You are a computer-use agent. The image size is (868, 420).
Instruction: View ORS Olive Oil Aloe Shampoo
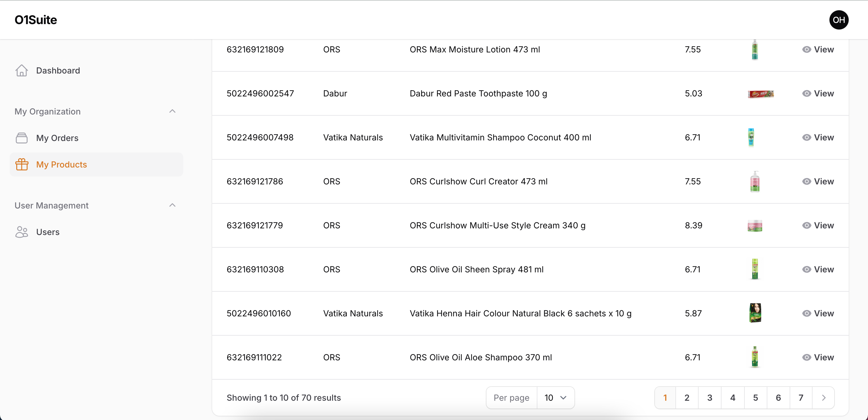point(818,357)
